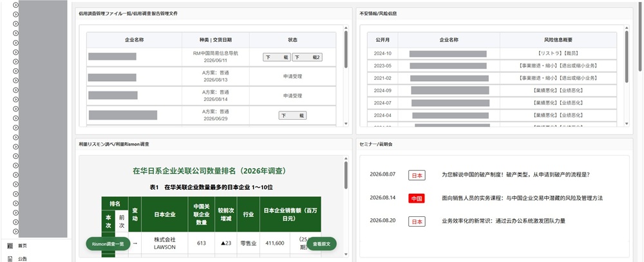The image size is (644, 262).
Task: Click the 状态 column header
Action: pos(292,40)
